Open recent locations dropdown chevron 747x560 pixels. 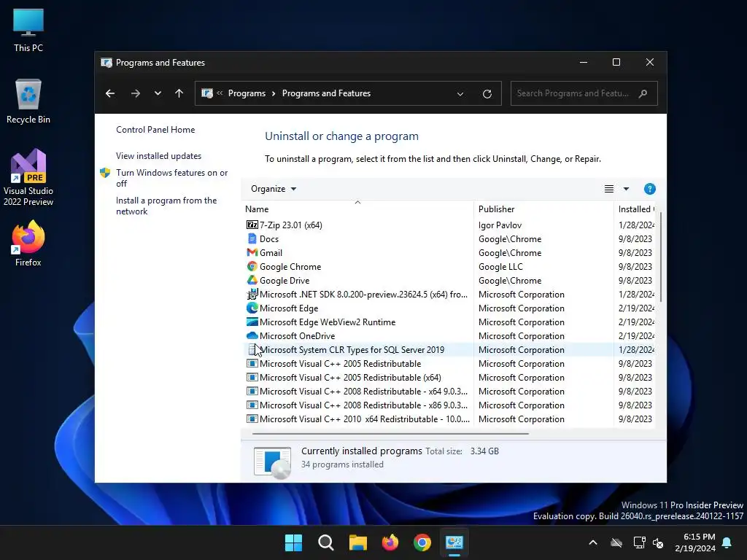pos(158,93)
